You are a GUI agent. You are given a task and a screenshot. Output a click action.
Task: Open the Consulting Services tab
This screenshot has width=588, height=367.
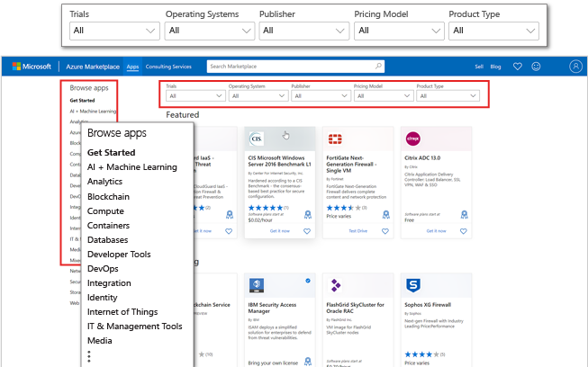[x=168, y=67]
